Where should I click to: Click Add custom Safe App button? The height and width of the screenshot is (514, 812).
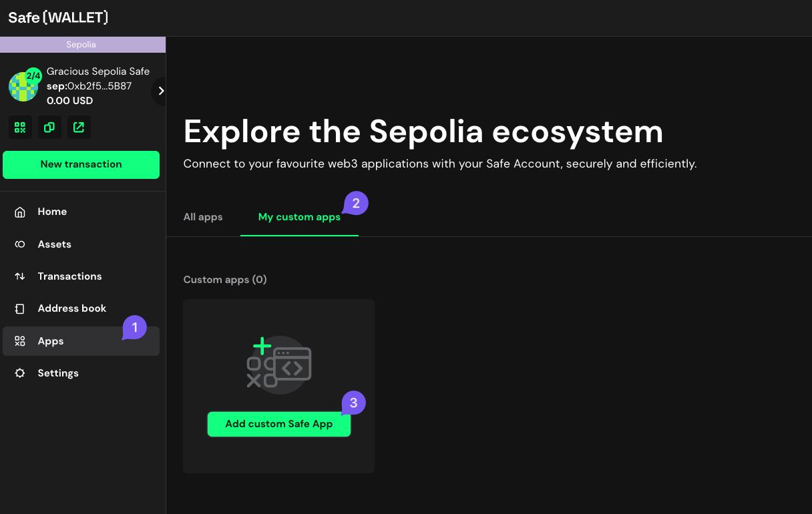(279, 424)
